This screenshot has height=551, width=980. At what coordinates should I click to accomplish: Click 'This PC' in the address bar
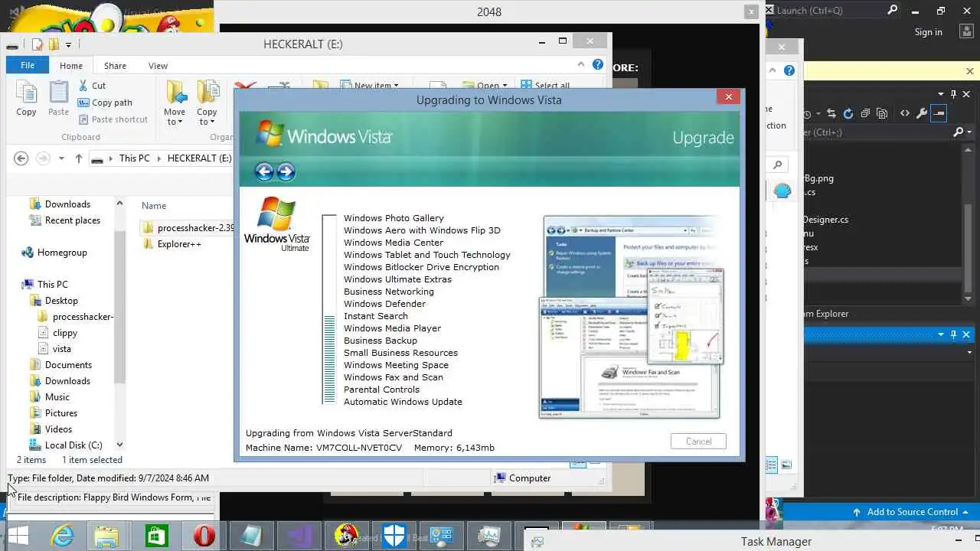(x=134, y=158)
